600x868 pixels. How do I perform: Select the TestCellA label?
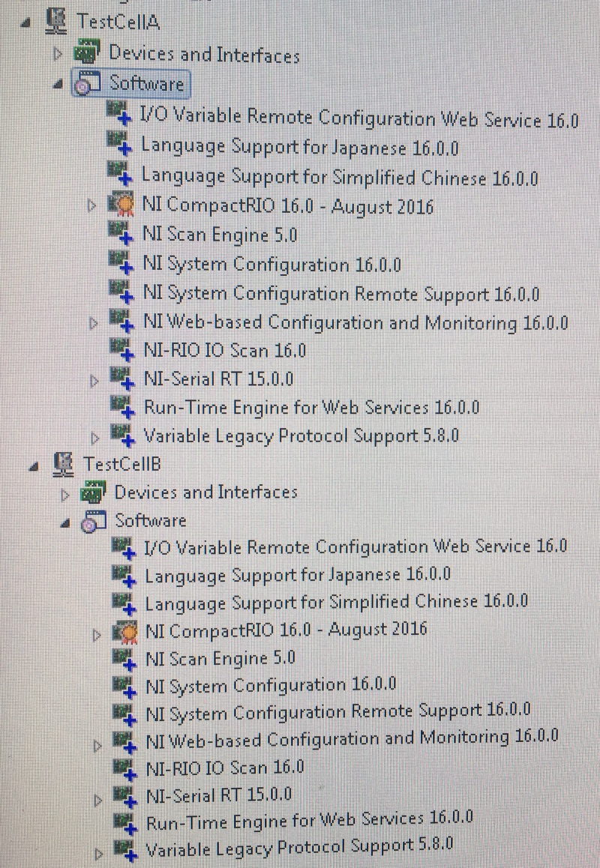(118, 22)
